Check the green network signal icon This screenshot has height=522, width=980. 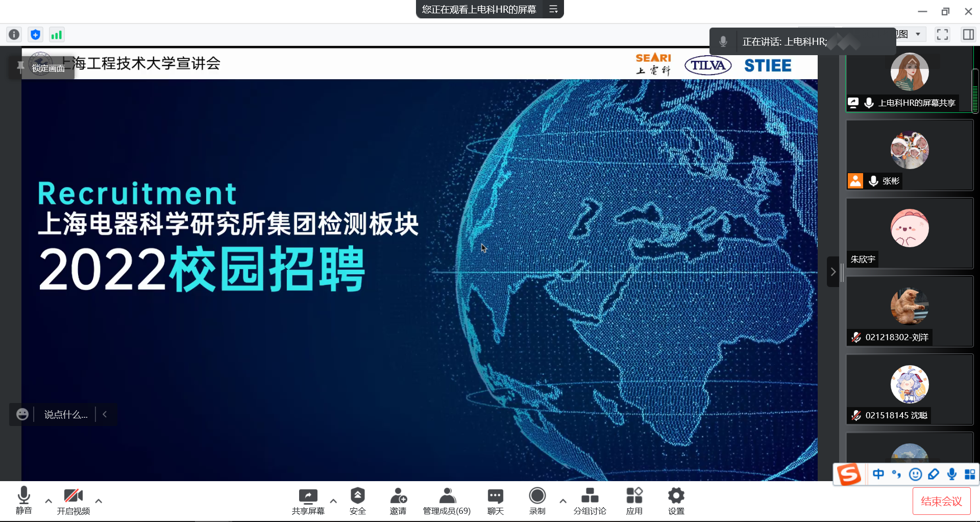[x=56, y=34]
